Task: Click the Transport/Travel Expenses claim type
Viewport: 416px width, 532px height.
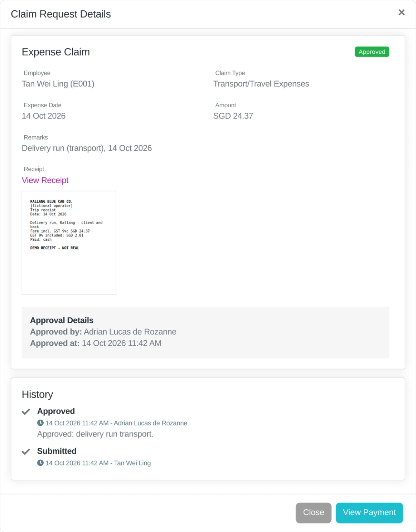Action: [x=261, y=84]
